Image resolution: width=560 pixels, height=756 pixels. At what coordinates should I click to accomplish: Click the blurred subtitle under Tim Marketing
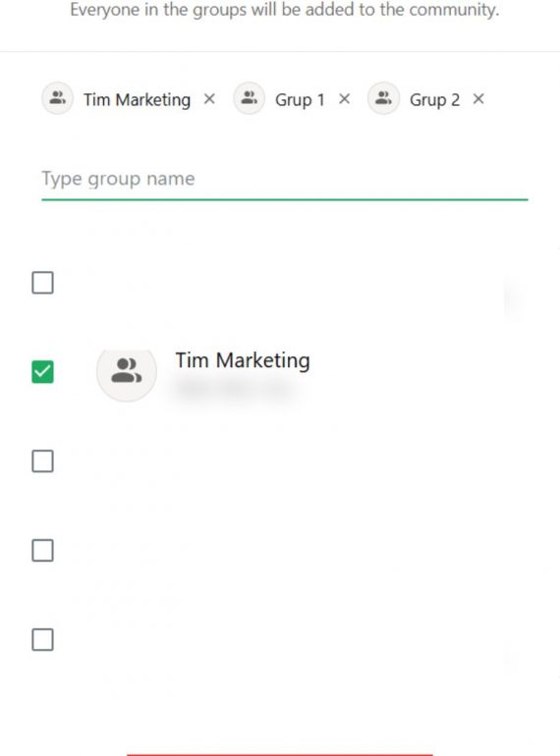pyautogui.click(x=236, y=389)
